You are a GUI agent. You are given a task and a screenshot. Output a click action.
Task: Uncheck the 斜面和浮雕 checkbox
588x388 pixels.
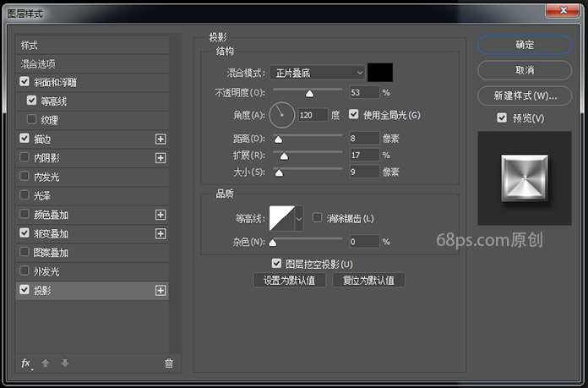[24, 81]
